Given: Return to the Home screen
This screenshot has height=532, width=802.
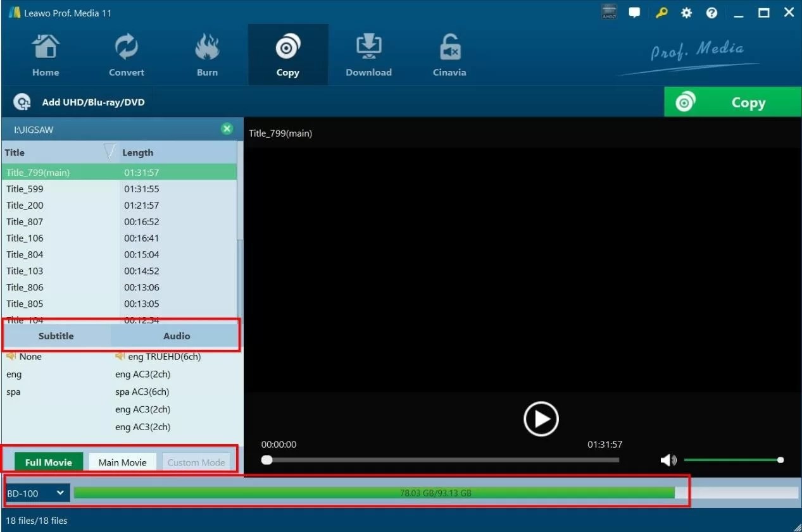Looking at the screenshot, I should click(x=45, y=54).
